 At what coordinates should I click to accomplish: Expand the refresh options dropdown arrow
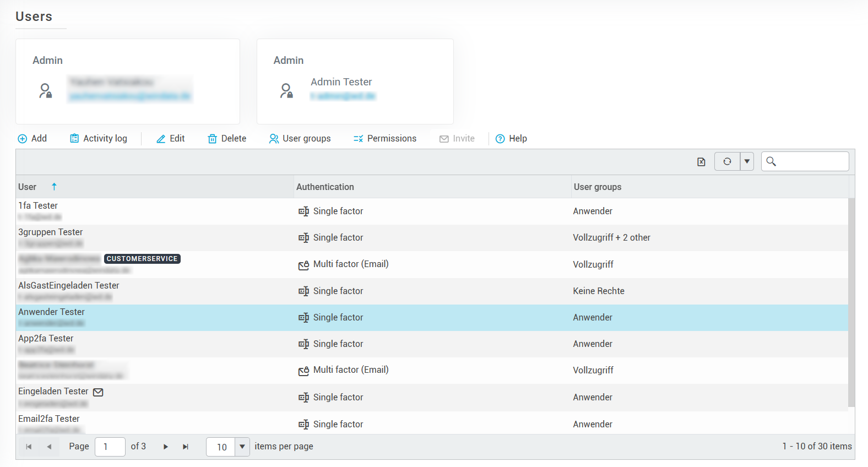[747, 161]
